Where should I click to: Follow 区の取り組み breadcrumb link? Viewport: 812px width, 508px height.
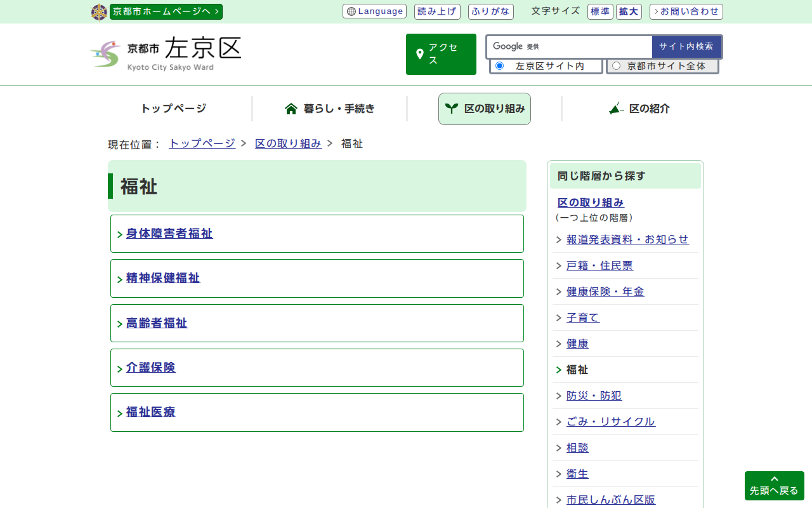coord(288,144)
